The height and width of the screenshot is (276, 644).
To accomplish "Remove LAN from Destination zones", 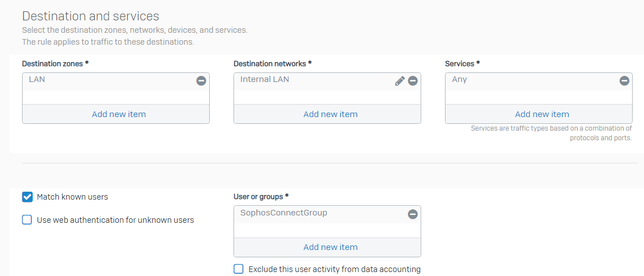I will 201,81.
